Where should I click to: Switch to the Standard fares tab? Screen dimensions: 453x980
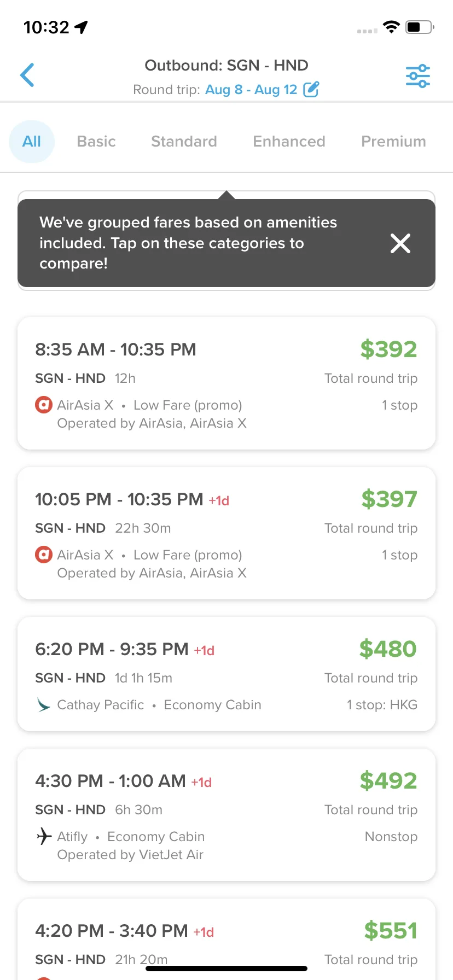pos(184,142)
